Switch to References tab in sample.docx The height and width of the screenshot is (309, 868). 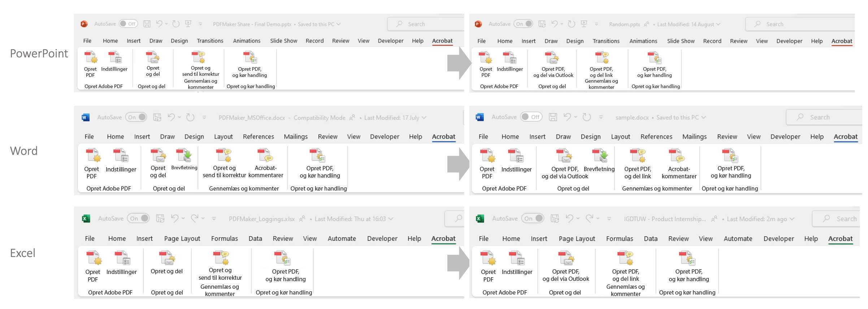656,136
